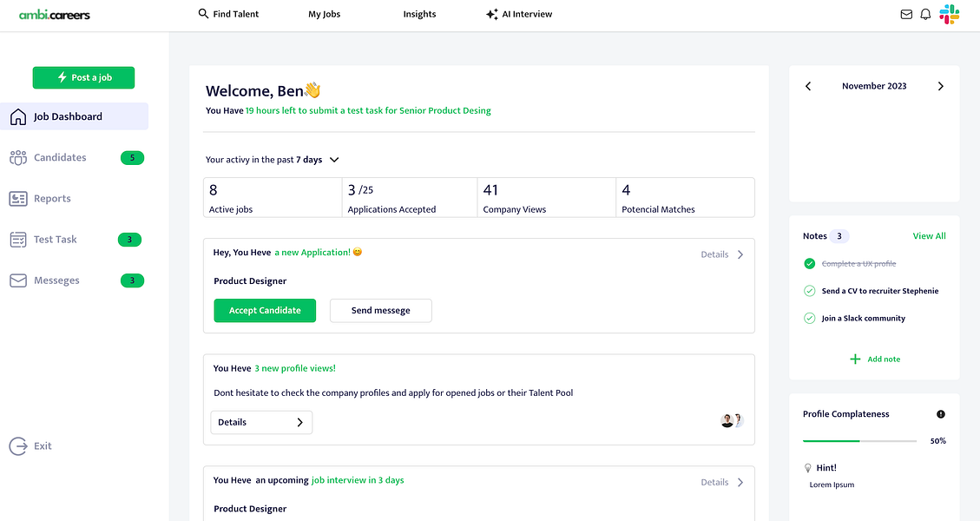This screenshot has height=521, width=980.
Task: Open the Find Talent menu
Action: (x=228, y=14)
